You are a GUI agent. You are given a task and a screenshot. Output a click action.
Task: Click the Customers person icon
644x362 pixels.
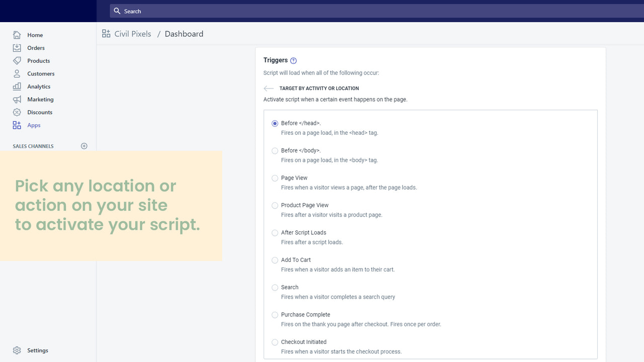click(17, 73)
